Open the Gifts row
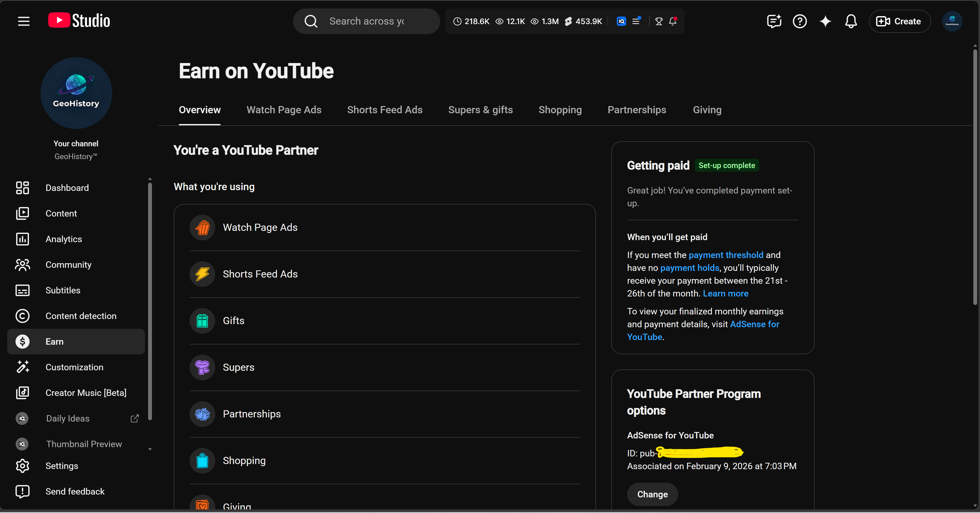The image size is (980, 513). point(385,321)
